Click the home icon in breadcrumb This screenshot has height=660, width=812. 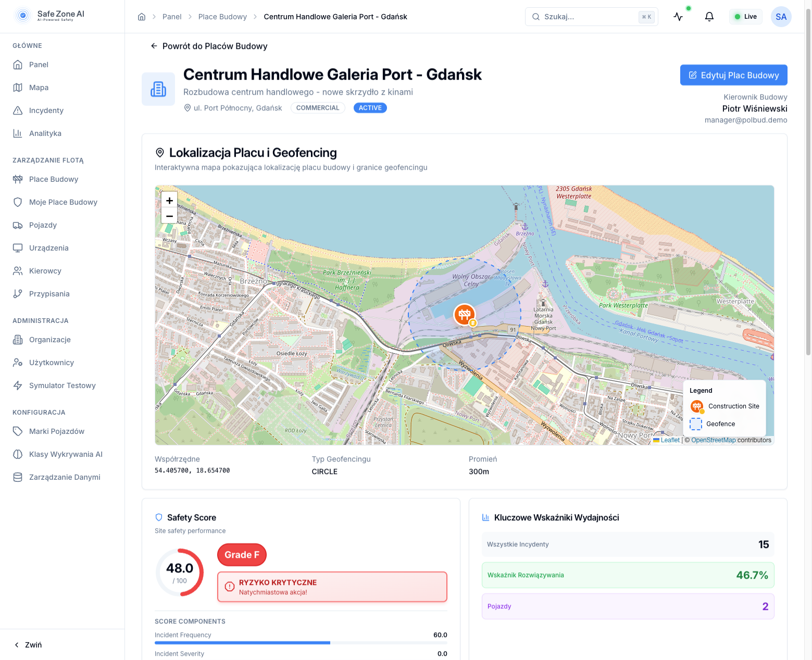point(142,17)
